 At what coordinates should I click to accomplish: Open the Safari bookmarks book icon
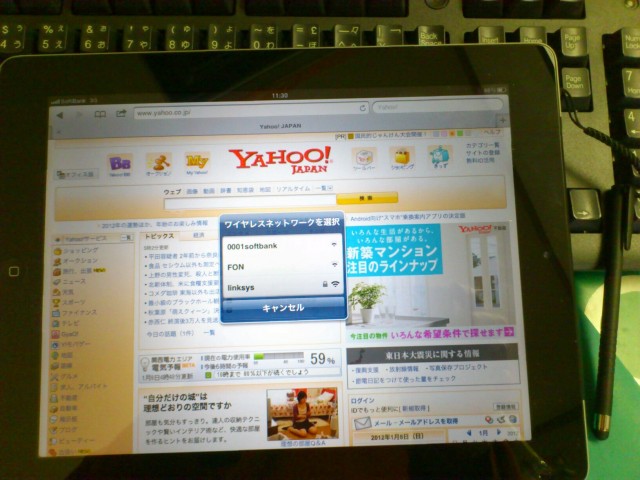tap(100, 114)
